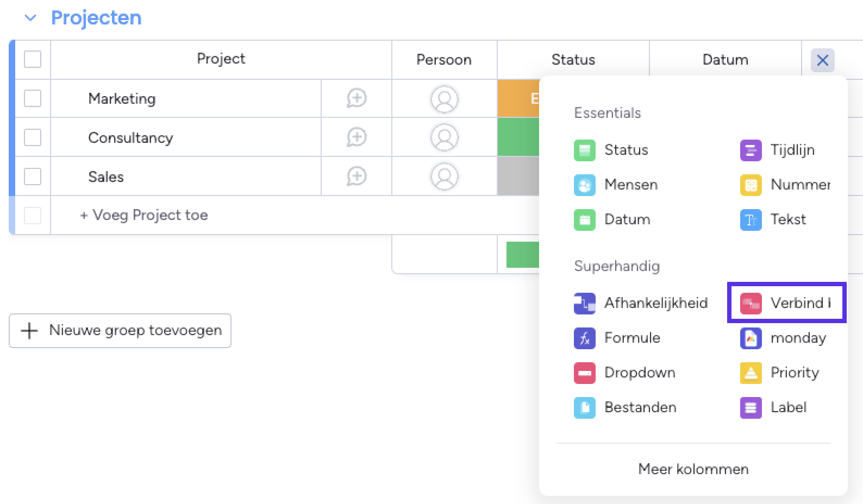The image size is (863, 504).
Task: Click Meer kolommen link
Action: click(693, 469)
